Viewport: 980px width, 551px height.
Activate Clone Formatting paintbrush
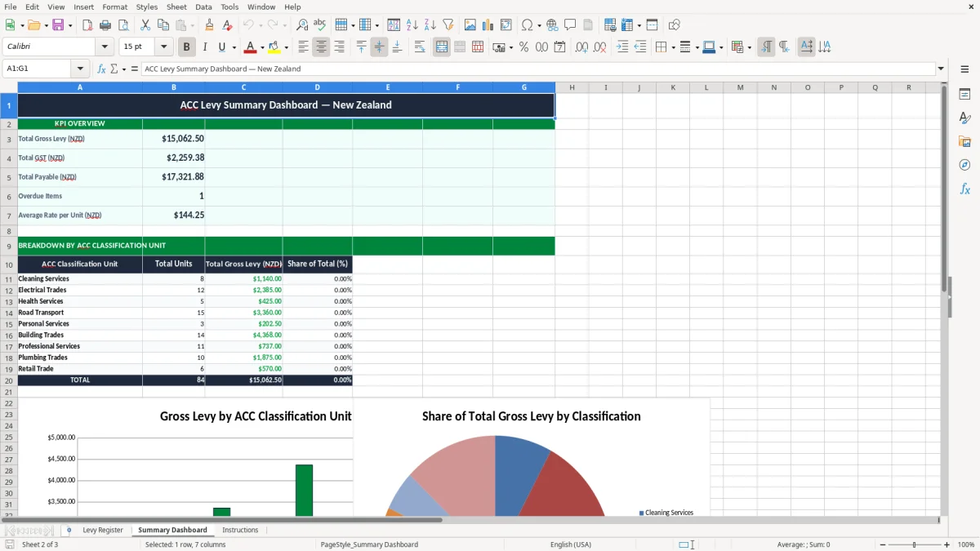click(209, 25)
